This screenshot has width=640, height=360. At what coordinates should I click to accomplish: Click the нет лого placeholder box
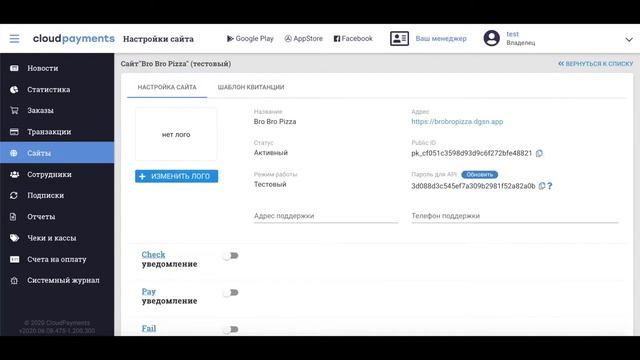coord(176,134)
